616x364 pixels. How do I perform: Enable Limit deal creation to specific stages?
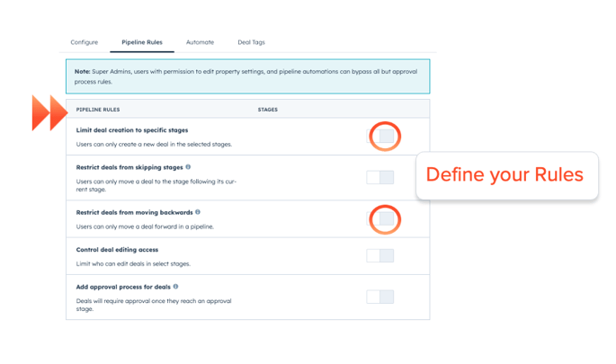click(385, 137)
